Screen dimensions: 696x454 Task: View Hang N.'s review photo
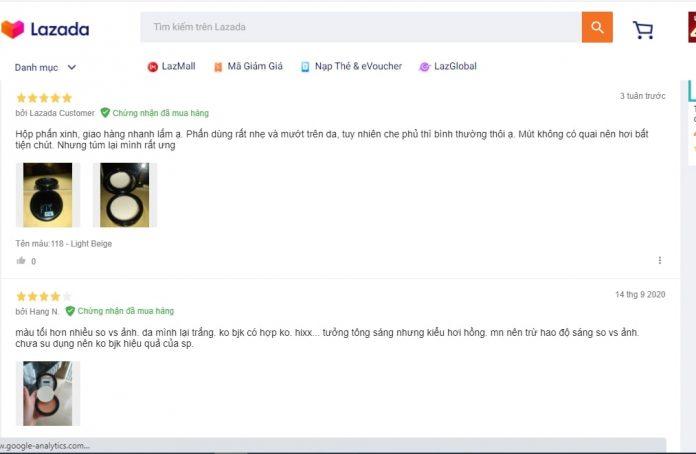point(47,393)
